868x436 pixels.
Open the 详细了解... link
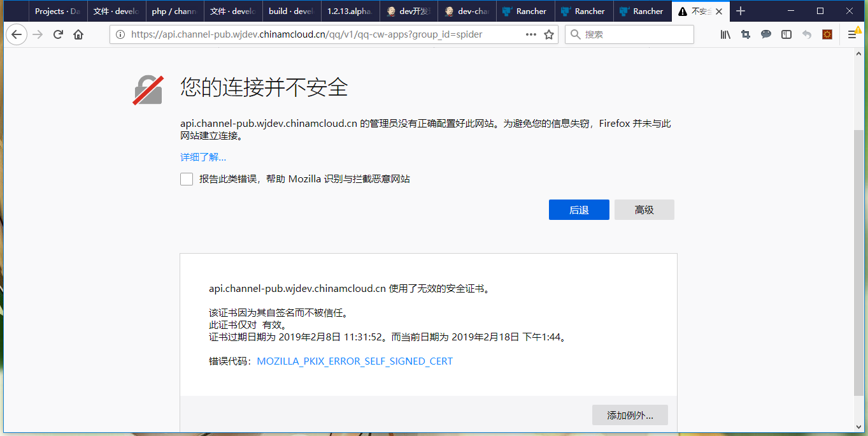click(203, 157)
